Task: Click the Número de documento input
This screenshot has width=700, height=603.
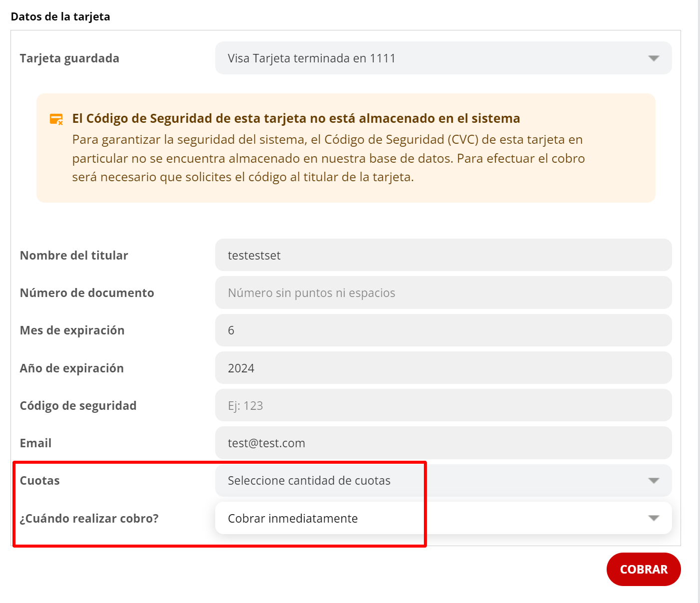Action: point(443,293)
